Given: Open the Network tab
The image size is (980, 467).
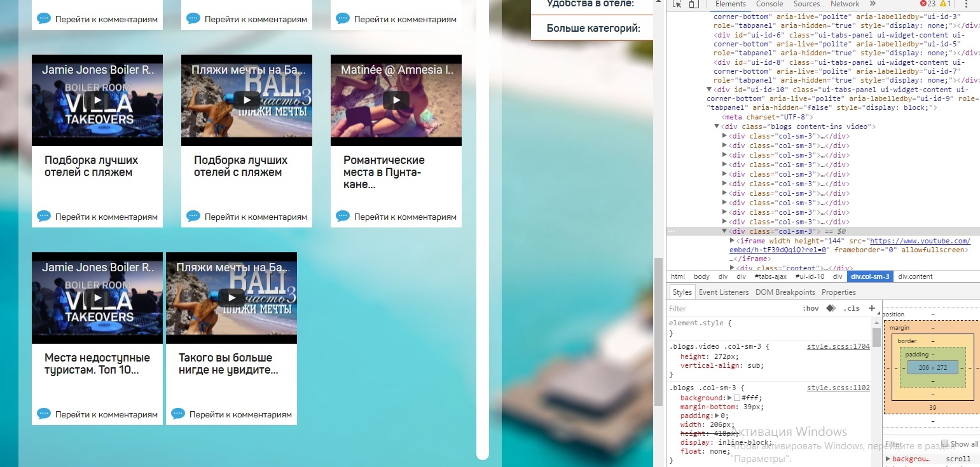Looking at the screenshot, I should [845, 4].
